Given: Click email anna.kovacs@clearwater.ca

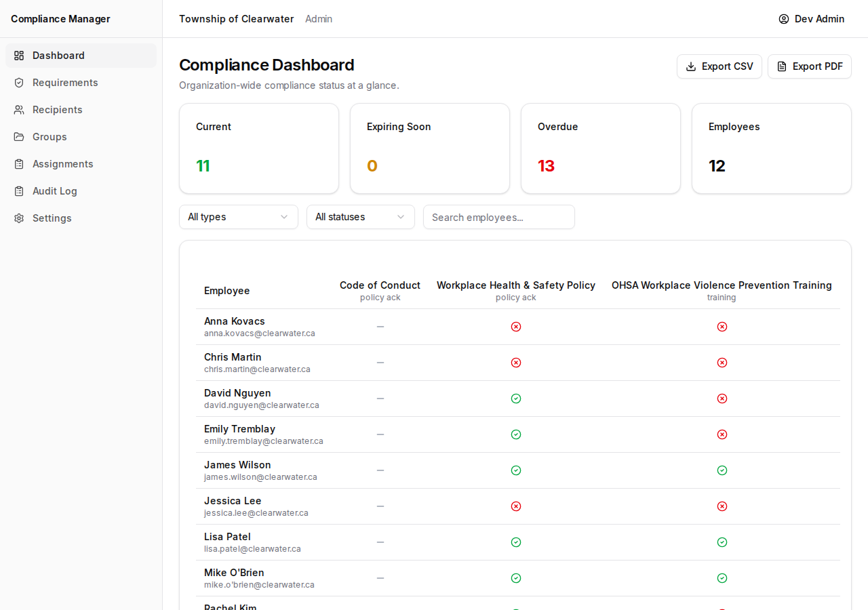Looking at the screenshot, I should tap(260, 333).
